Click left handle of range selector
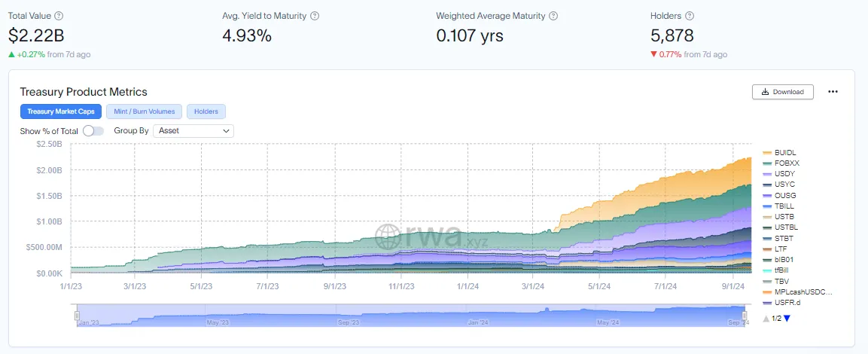The image size is (868, 354). [77, 316]
